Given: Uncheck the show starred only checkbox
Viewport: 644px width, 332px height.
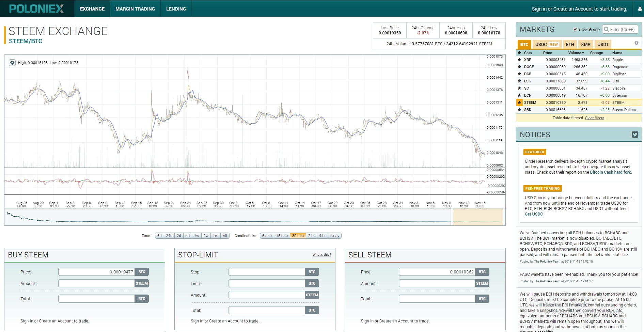Looking at the screenshot, I should [x=575, y=29].
